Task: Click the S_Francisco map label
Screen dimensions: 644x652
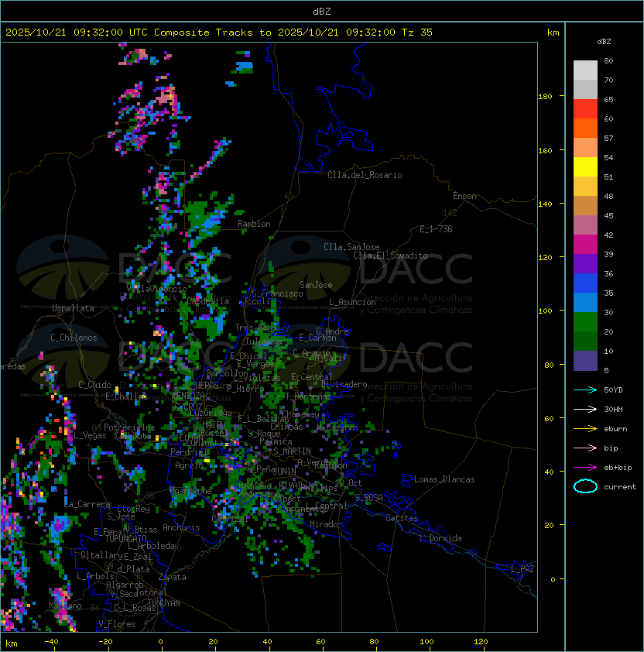Action: [x=278, y=293]
